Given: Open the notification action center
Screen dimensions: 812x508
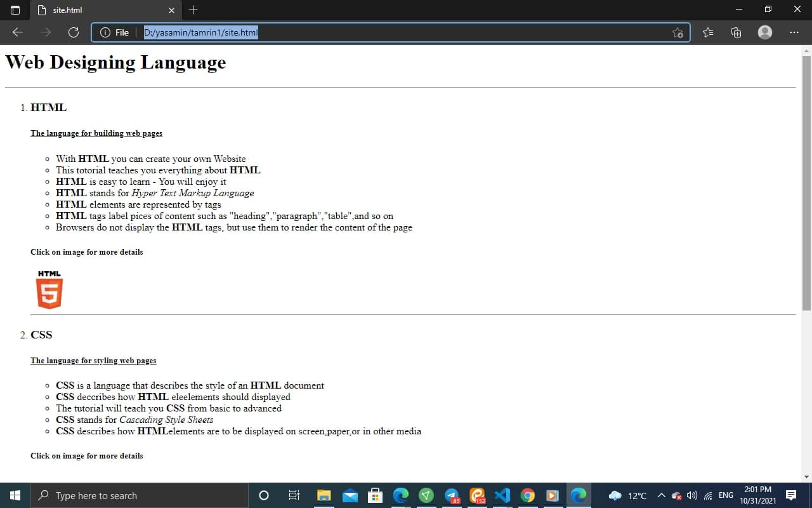Looking at the screenshot, I should pos(791,495).
